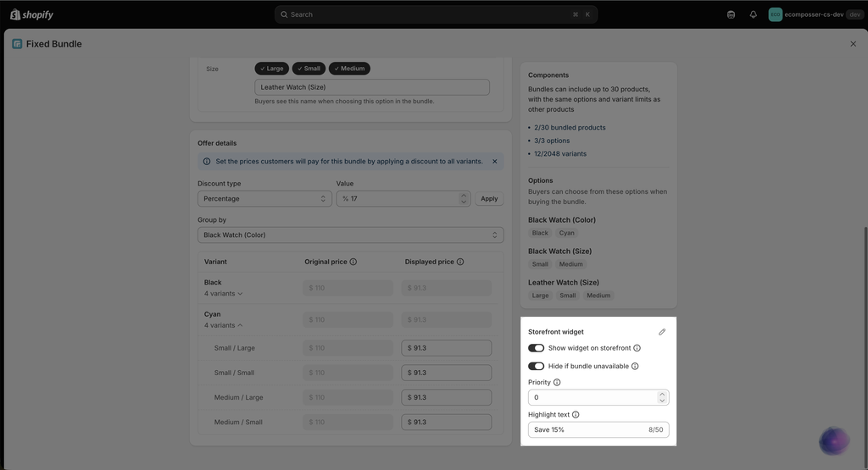
Task: Click the Shopify logo
Action: tap(31, 14)
